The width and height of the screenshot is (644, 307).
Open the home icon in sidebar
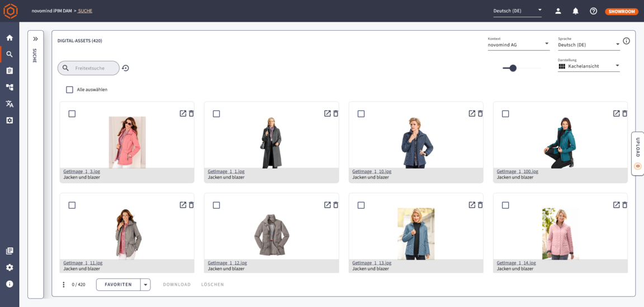coord(10,38)
